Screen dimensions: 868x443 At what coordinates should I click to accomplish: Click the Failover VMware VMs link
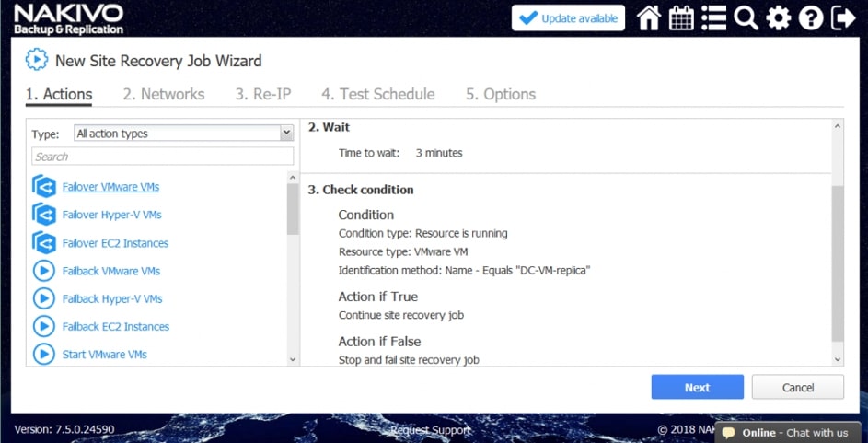pyautogui.click(x=110, y=187)
